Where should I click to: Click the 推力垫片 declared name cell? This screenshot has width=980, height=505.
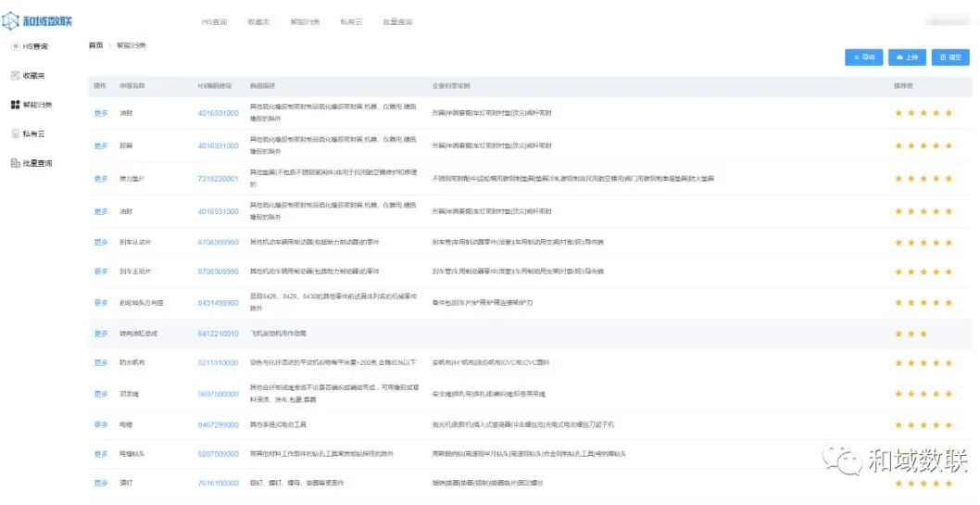tap(132, 179)
